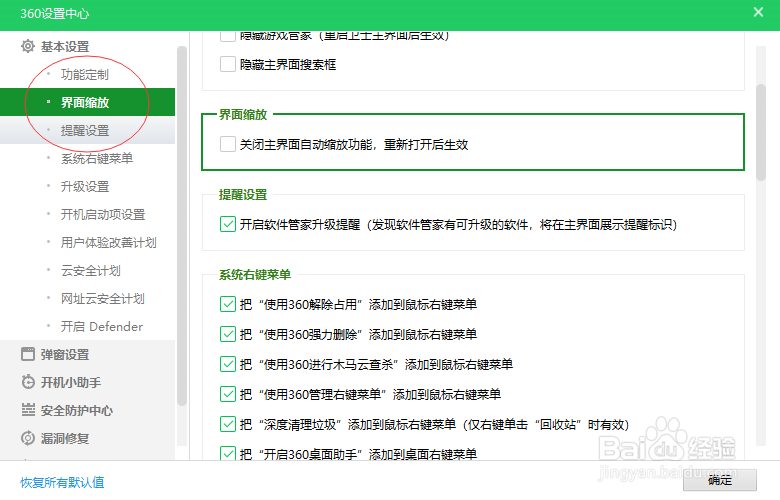Click the sidebar vertical scrollbar

[182, 226]
